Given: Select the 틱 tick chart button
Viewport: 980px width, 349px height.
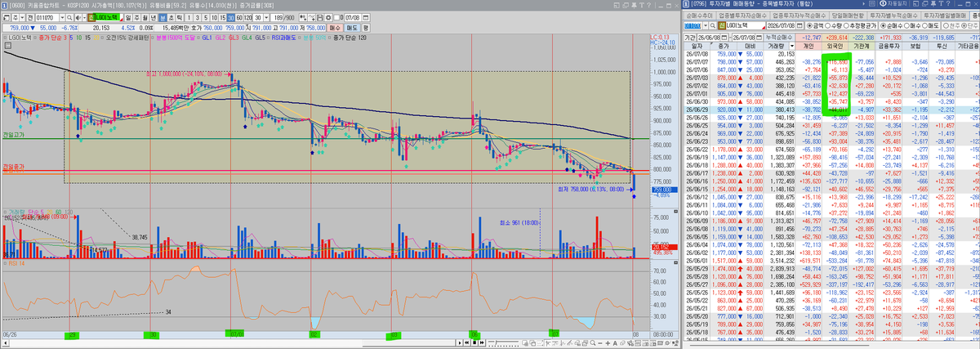Looking at the screenshot, I should [179, 17].
